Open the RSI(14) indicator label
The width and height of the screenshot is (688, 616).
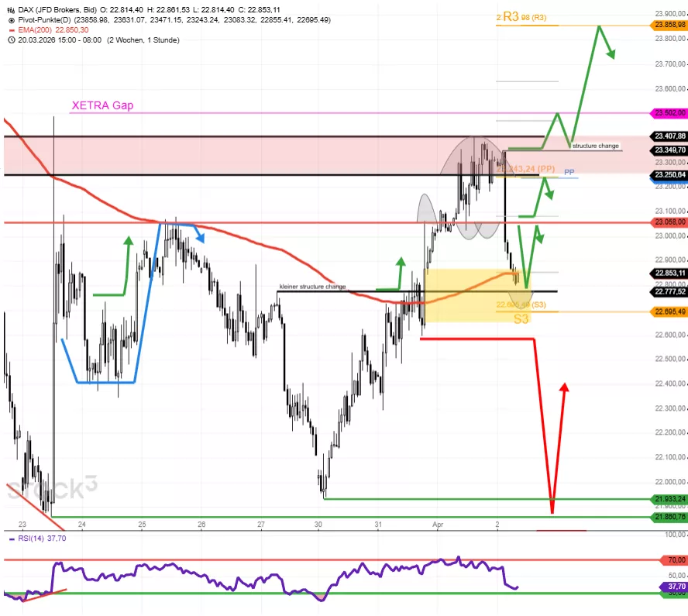tap(32, 539)
